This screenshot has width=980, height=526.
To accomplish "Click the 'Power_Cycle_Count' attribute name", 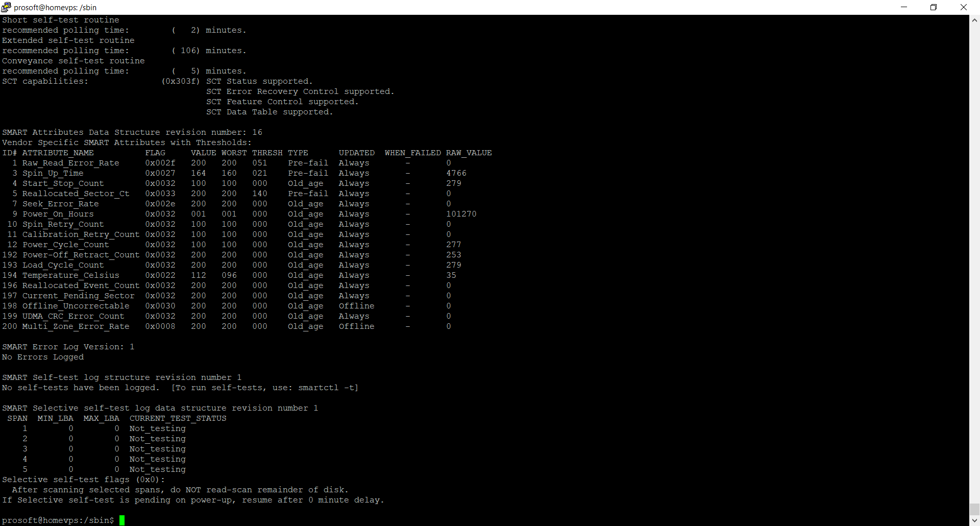I will point(66,245).
